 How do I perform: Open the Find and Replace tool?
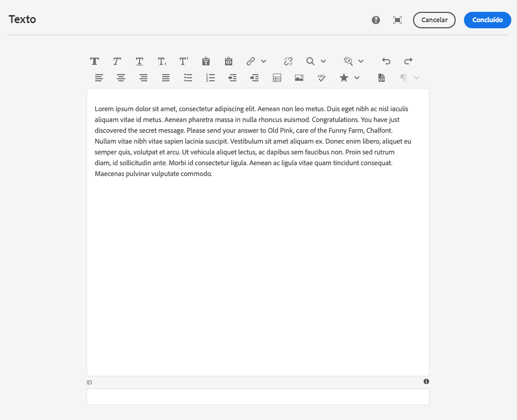coord(348,61)
